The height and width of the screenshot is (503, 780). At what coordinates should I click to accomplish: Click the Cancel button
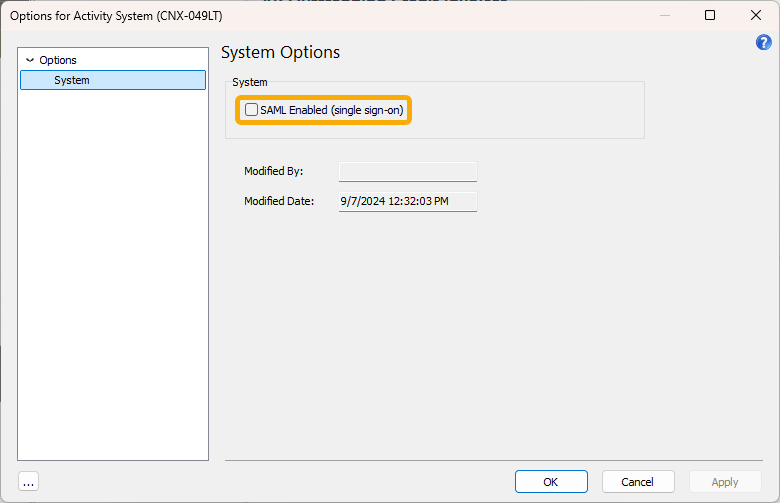coord(638,482)
